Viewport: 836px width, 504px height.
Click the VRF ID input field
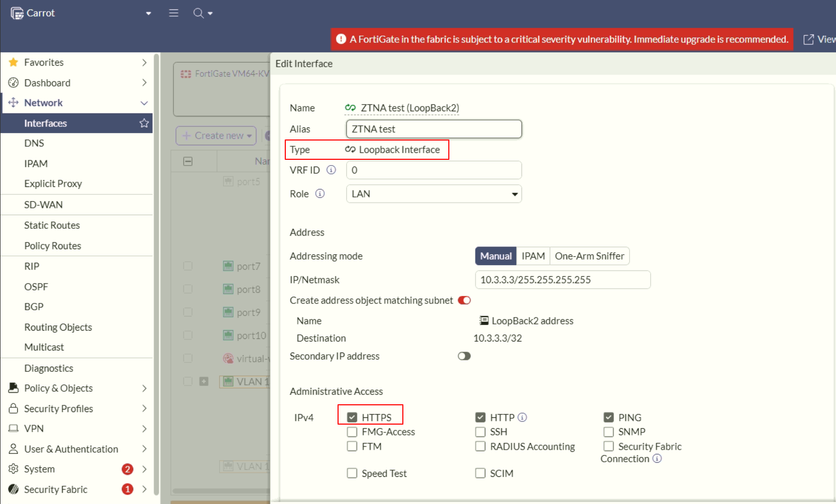(434, 170)
